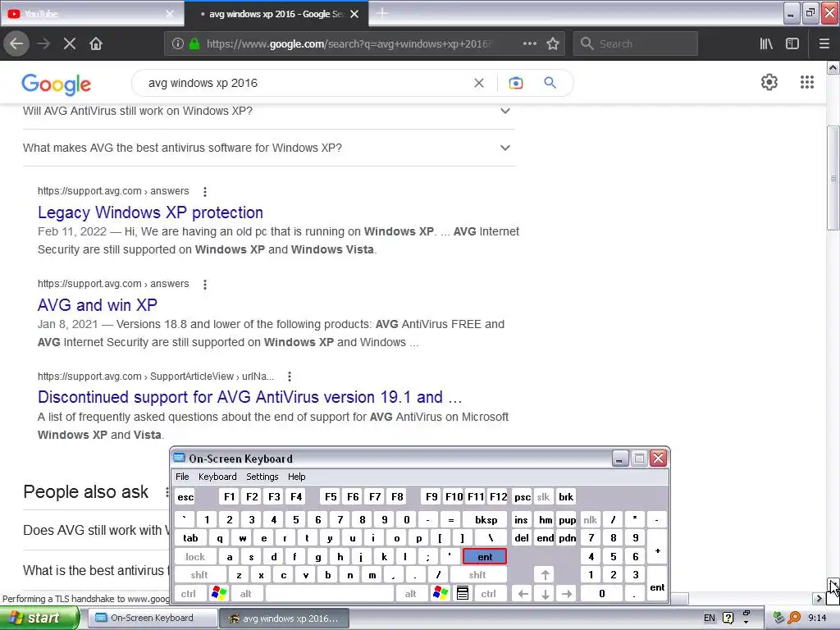The height and width of the screenshot is (630, 840).
Task: Toggle the ins key
Action: pyautogui.click(x=521, y=519)
